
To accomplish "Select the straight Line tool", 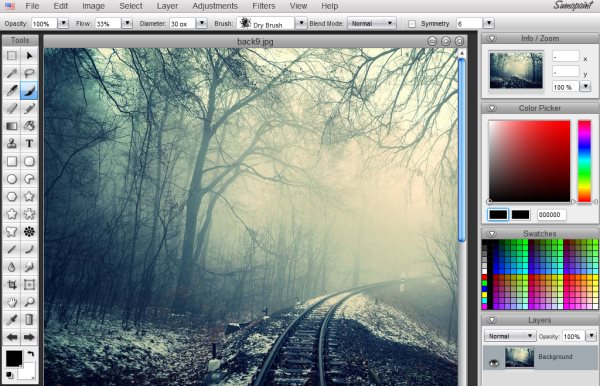I will 12,249.
